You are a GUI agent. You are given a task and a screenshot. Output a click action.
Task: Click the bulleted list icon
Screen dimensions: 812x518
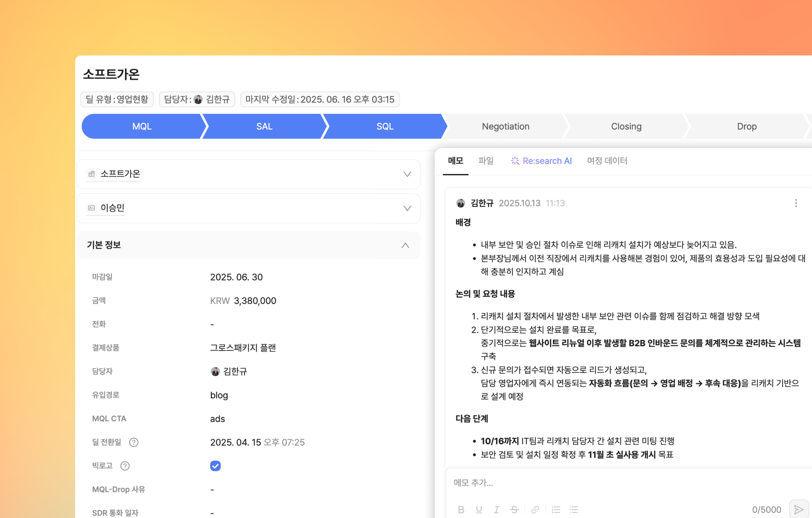(574, 510)
